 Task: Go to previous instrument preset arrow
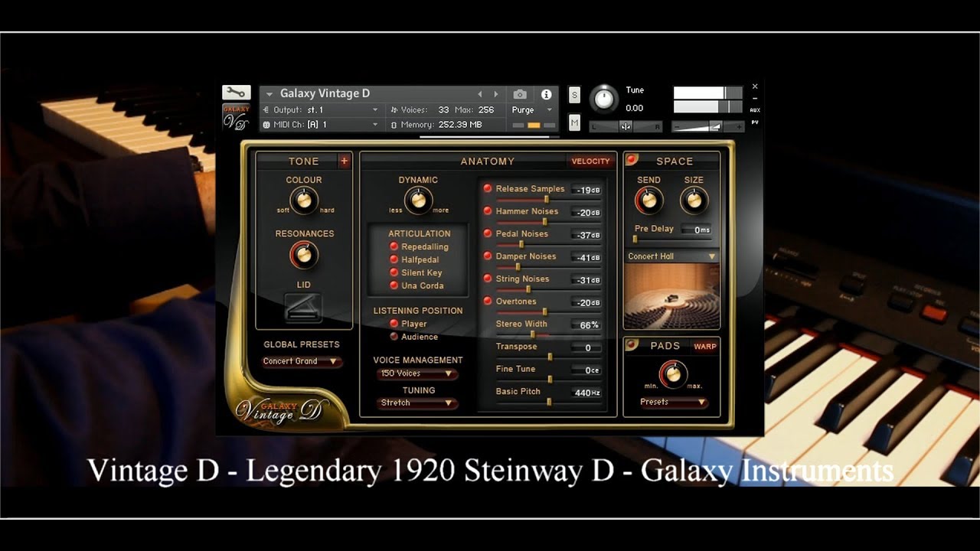click(480, 94)
